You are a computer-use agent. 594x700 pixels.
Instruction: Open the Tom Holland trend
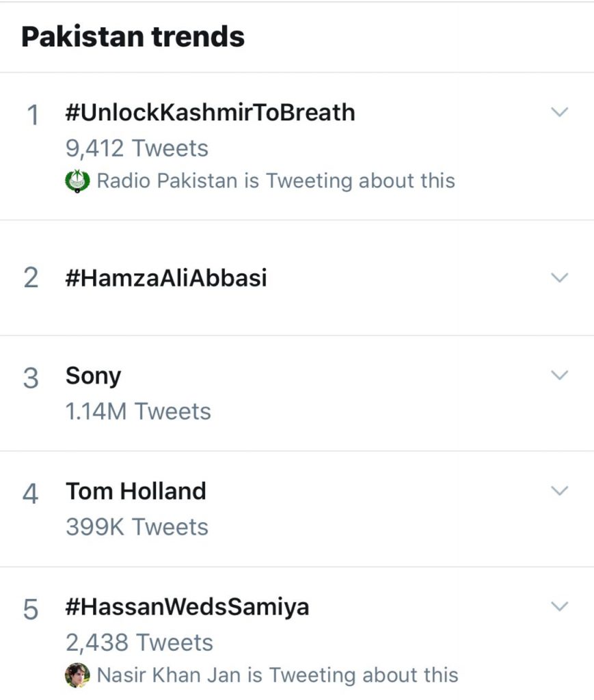point(135,492)
